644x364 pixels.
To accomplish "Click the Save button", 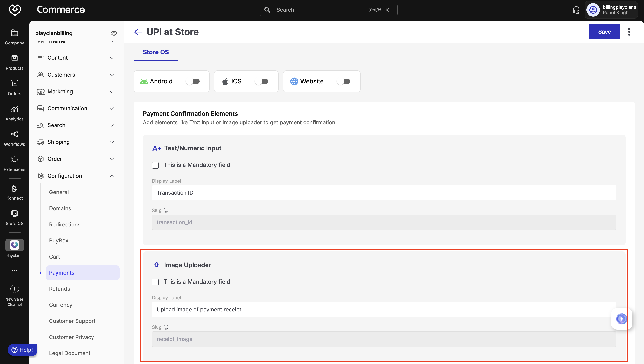I will coord(604,32).
